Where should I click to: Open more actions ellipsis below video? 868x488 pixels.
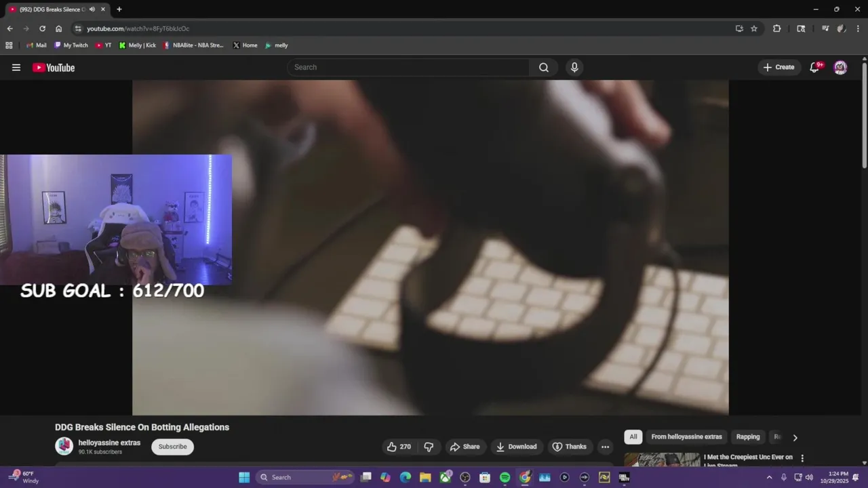605,447
